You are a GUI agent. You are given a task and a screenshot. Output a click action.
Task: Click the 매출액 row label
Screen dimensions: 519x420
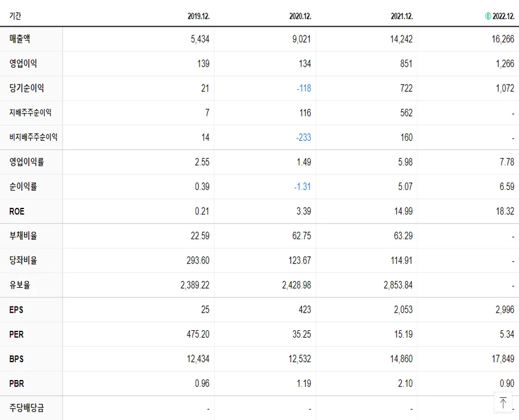tap(20, 39)
